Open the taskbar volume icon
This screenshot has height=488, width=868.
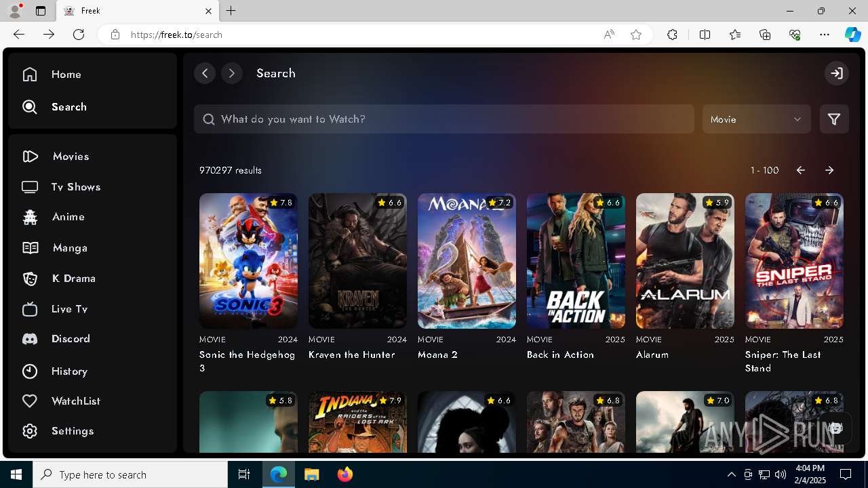[x=780, y=474]
